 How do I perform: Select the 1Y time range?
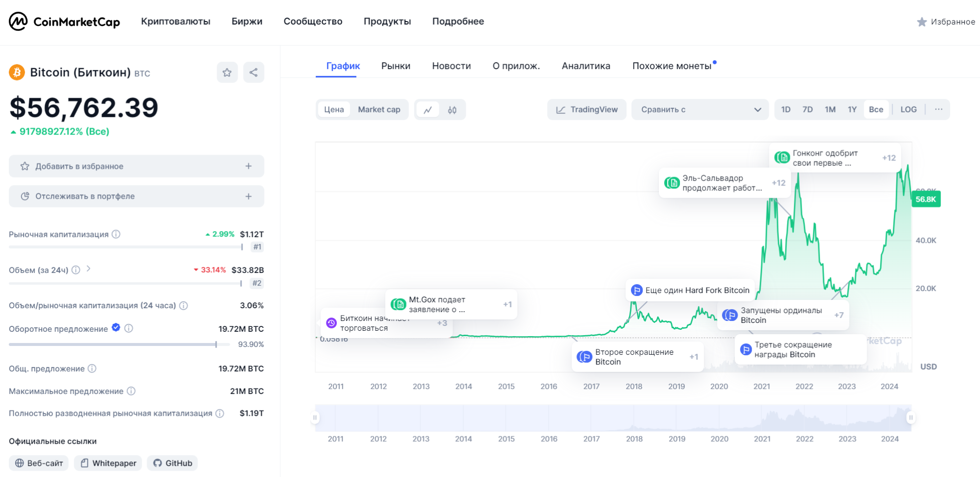pos(852,109)
